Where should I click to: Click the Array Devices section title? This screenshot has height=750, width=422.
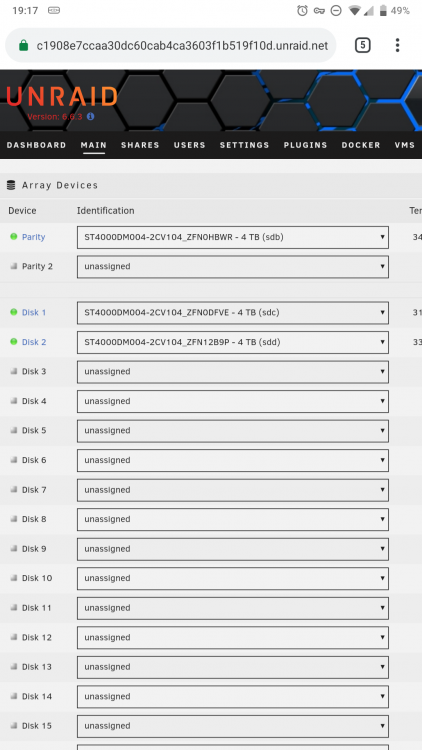(60, 185)
